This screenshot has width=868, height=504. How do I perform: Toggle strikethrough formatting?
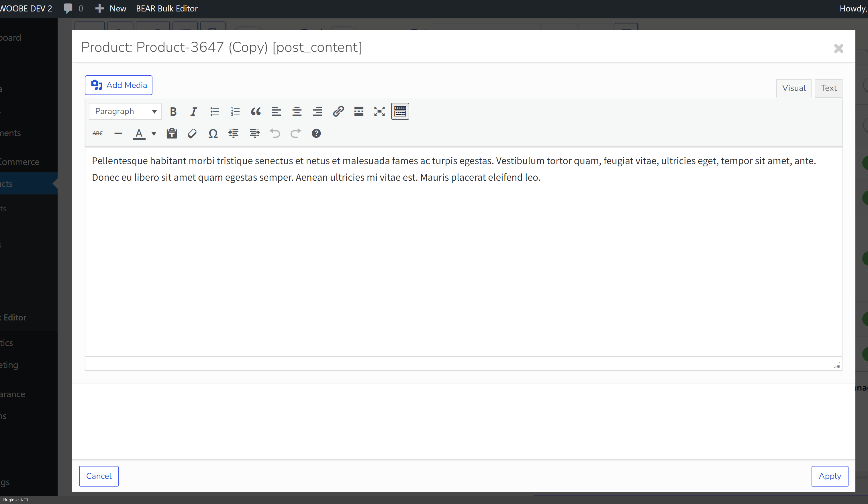point(97,133)
